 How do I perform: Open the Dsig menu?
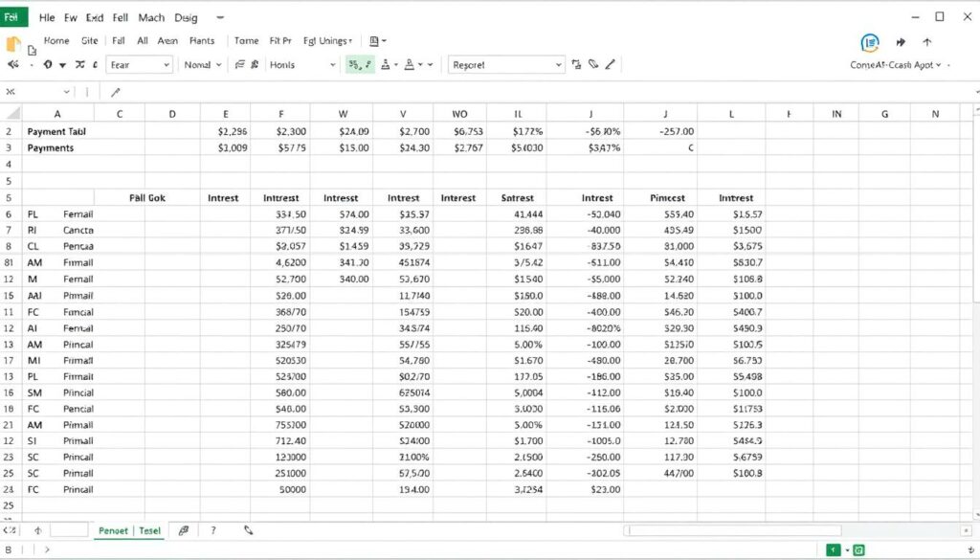pyautogui.click(x=186, y=17)
